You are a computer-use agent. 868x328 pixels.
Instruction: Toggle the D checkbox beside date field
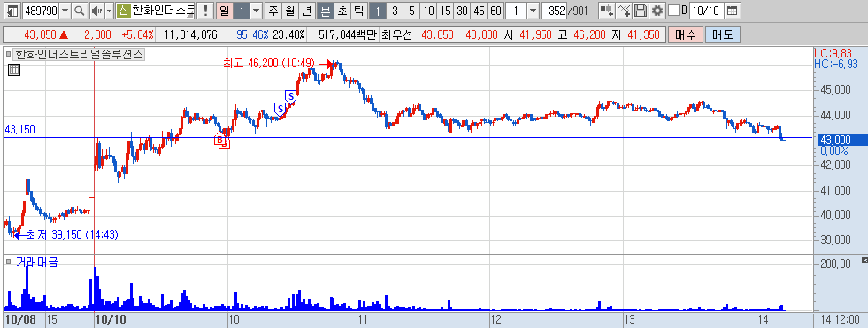click(x=673, y=10)
